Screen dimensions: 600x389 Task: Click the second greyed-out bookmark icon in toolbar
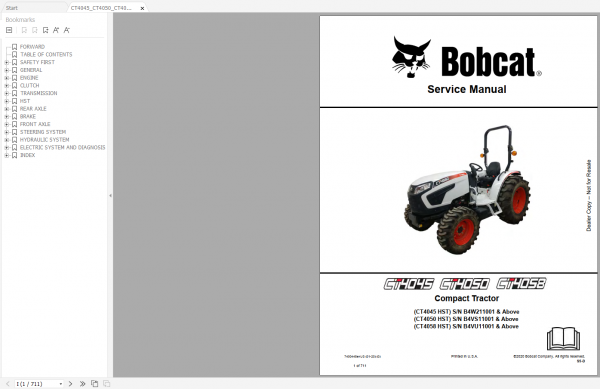coord(35,30)
